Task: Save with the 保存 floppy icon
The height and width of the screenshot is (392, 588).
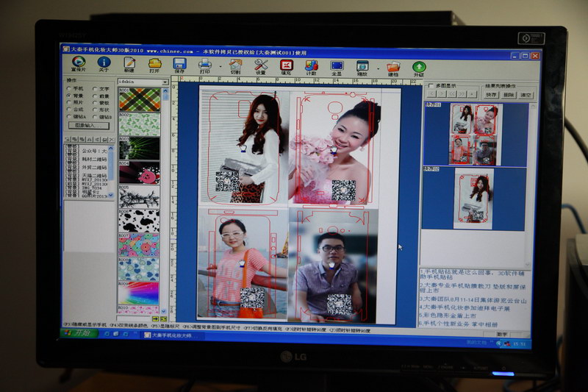Action: click(179, 65)
